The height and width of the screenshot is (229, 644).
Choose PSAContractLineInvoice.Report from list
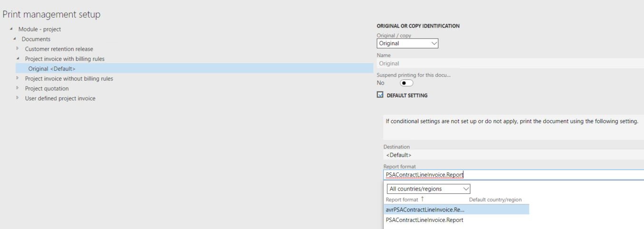(456, 220)
